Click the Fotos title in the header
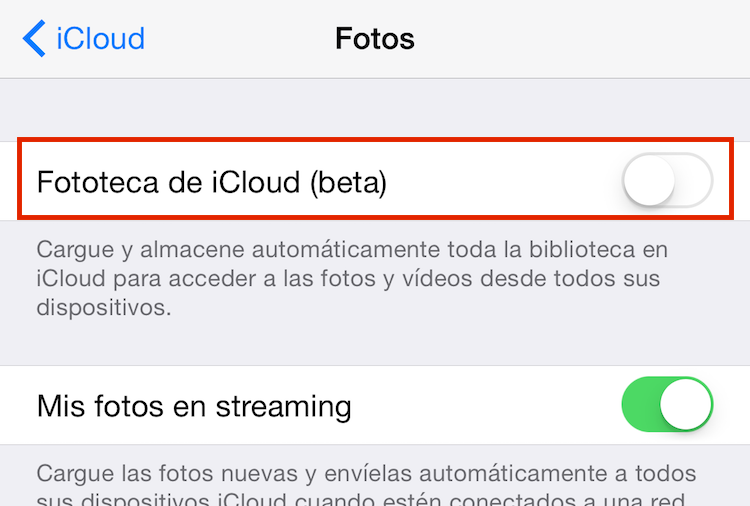The image size is (750, 506). coord(375,38)
